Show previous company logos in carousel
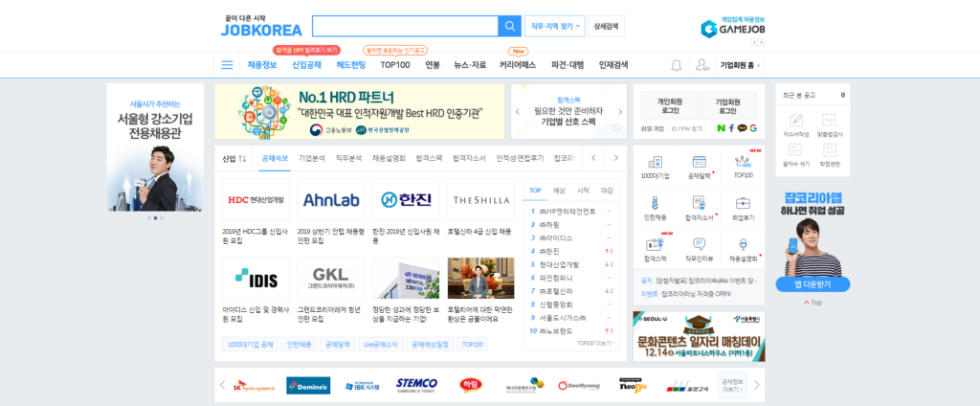The width and height of the screenshot is (980, 406). pos(222,385)
